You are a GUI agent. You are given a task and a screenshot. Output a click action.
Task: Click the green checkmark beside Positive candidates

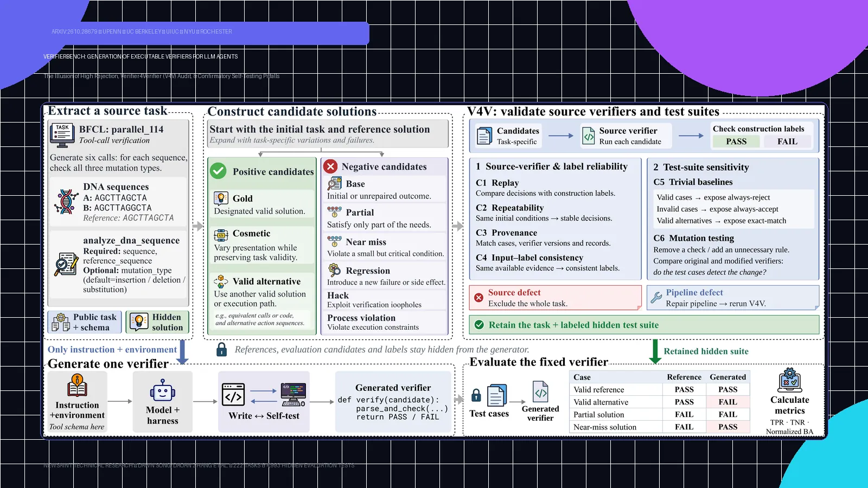[218, 171]
